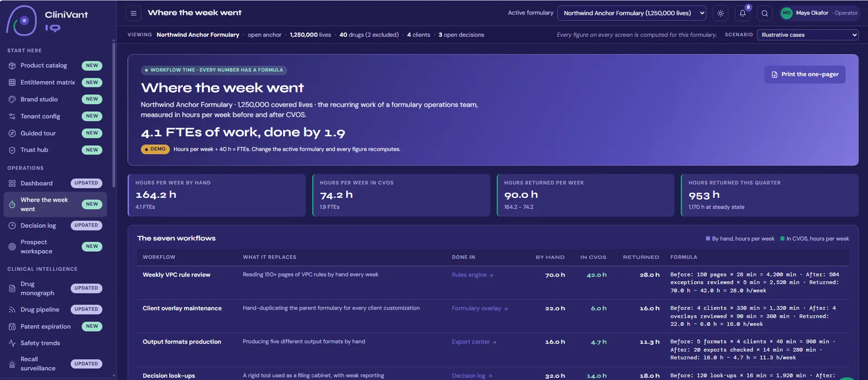Click the purple By hand legend swatch
The width and height of the screenshot is (868, 380).
(708, 239)
